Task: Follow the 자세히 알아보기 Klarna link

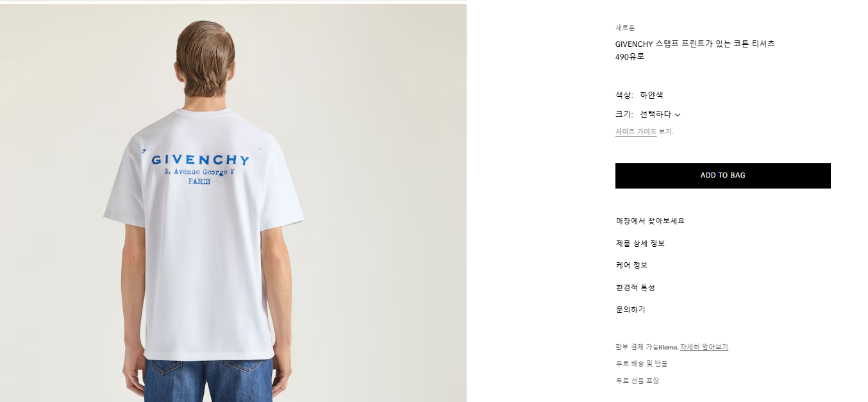Action: pyautogui.click(x=704, y=347)
